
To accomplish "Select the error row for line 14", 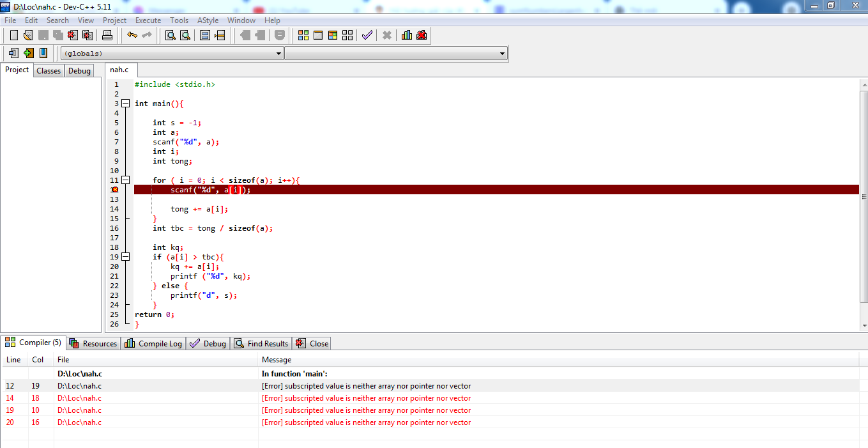I will 431,398.
